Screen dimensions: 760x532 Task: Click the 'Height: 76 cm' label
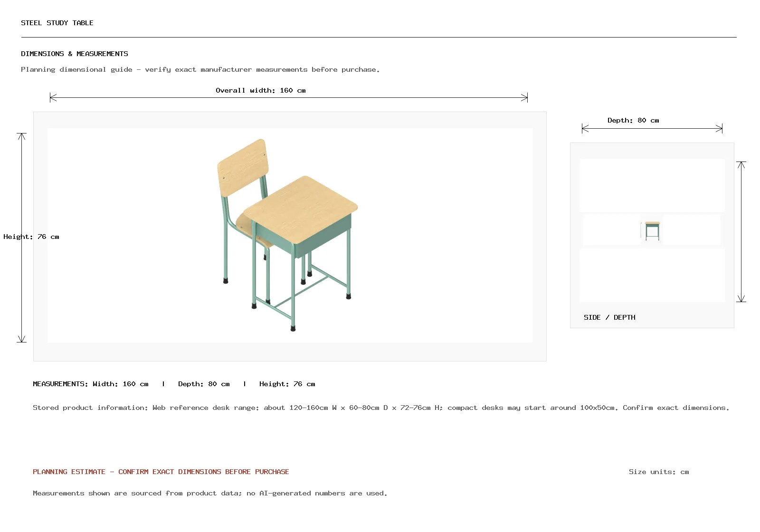point(31,237)
